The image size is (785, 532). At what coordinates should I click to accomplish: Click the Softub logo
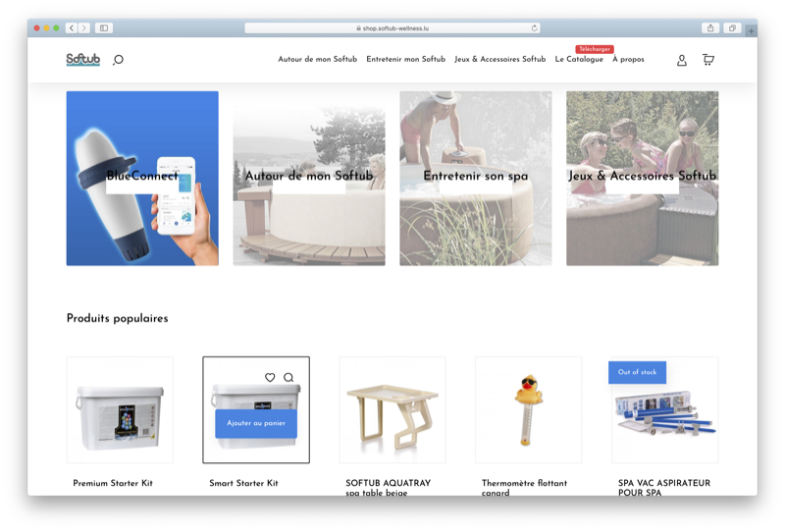click(83, 60)
